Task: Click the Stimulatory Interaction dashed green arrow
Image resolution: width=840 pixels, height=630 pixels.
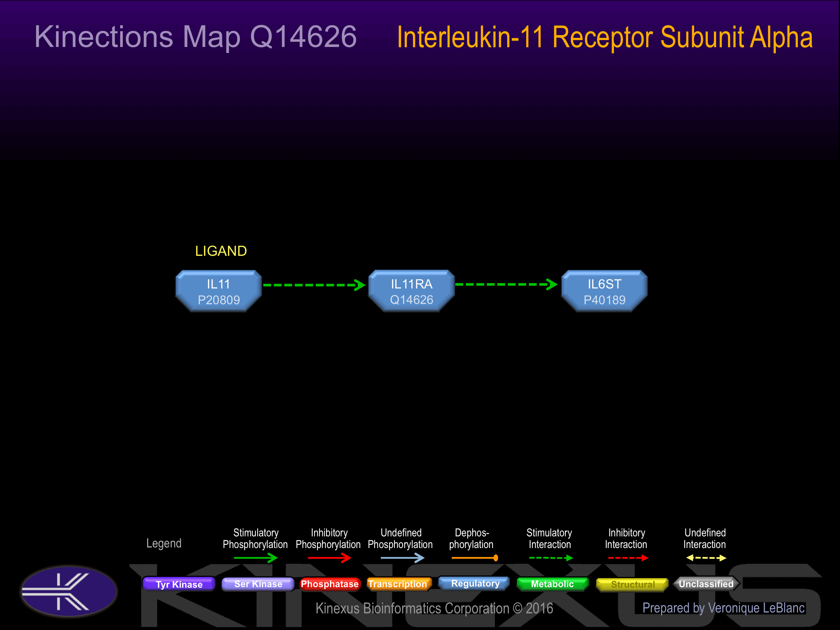Action: [551, 558]
